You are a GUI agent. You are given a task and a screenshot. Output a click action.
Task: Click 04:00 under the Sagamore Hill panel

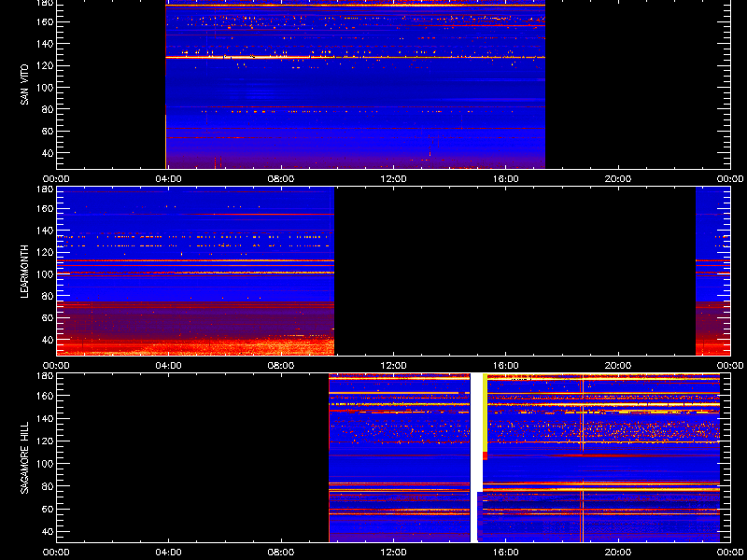(169, 553)
